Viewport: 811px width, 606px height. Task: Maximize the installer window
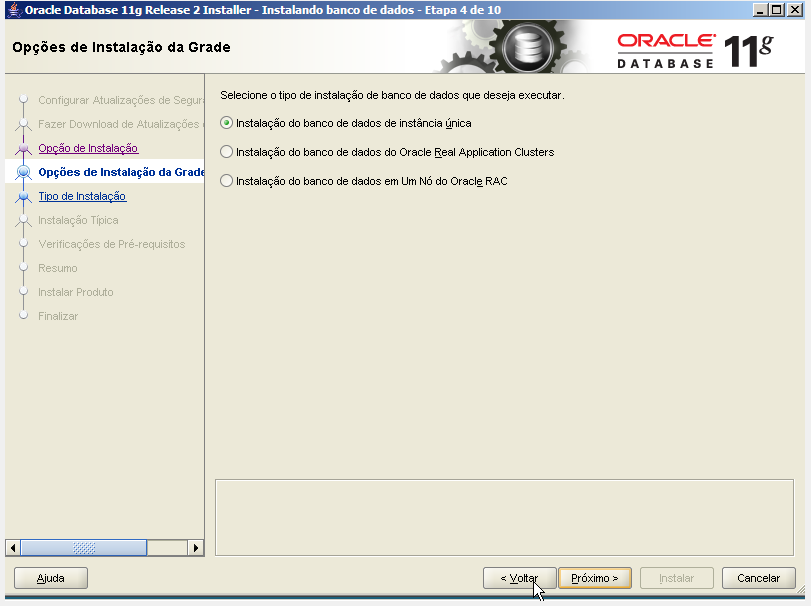[x=777, y=10]
